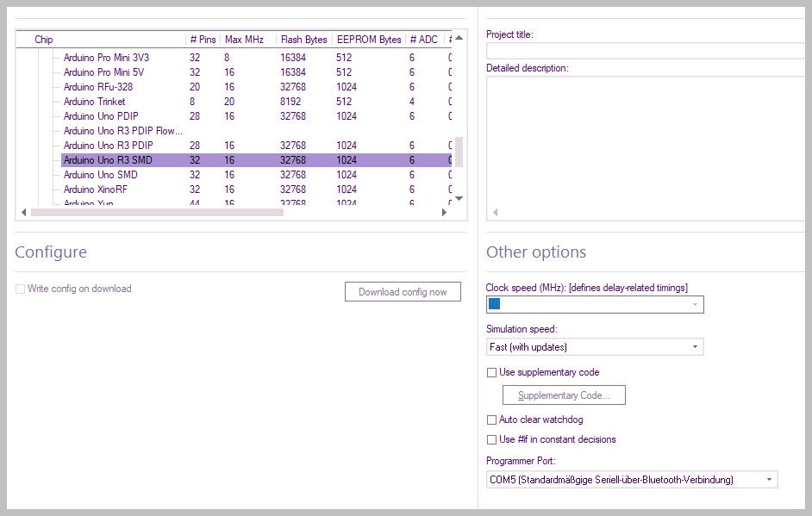Click the description box left scroll arrow
Viewport: 812px width, 516px height.
point(494,212)
